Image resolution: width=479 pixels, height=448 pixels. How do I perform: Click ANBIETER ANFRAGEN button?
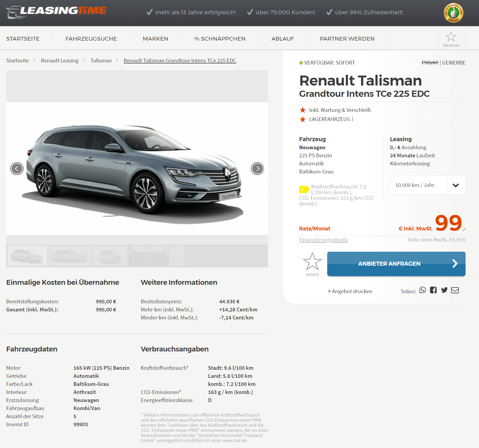click(x=396, y=264)
